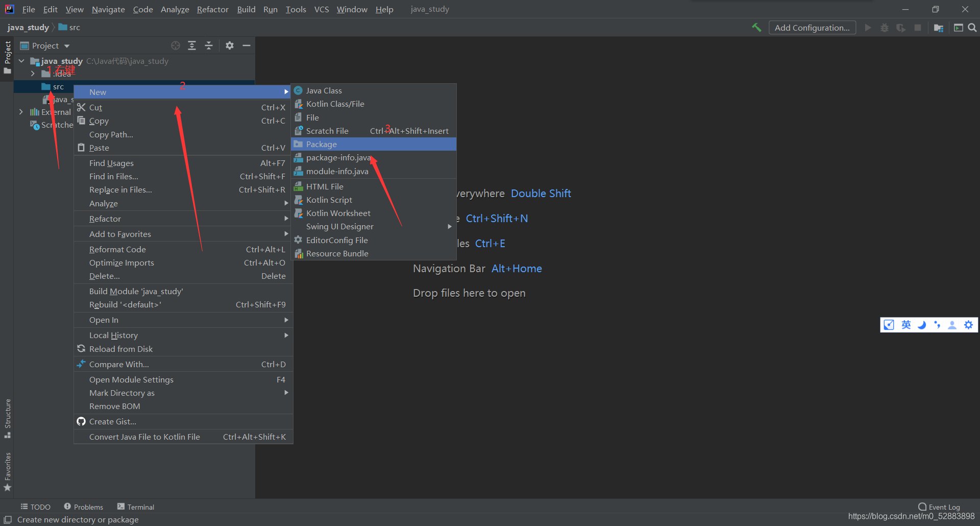
Task: Expand the External Libraries node
Action: 21,112
